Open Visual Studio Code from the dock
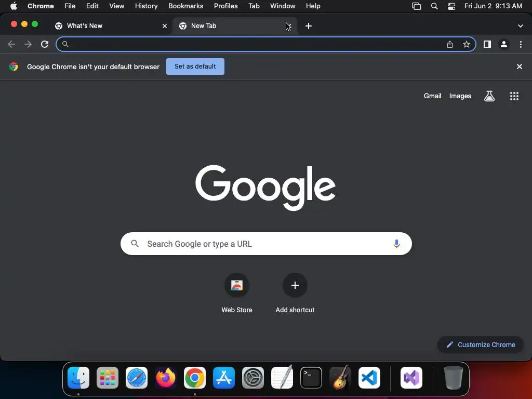The image size is (532, 399). [x=369, y=378]
